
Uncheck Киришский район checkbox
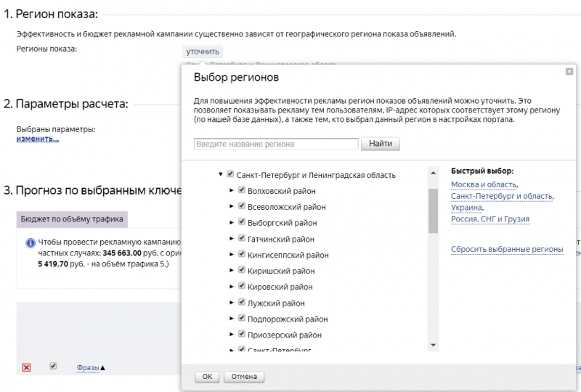[x=242, y=270]
